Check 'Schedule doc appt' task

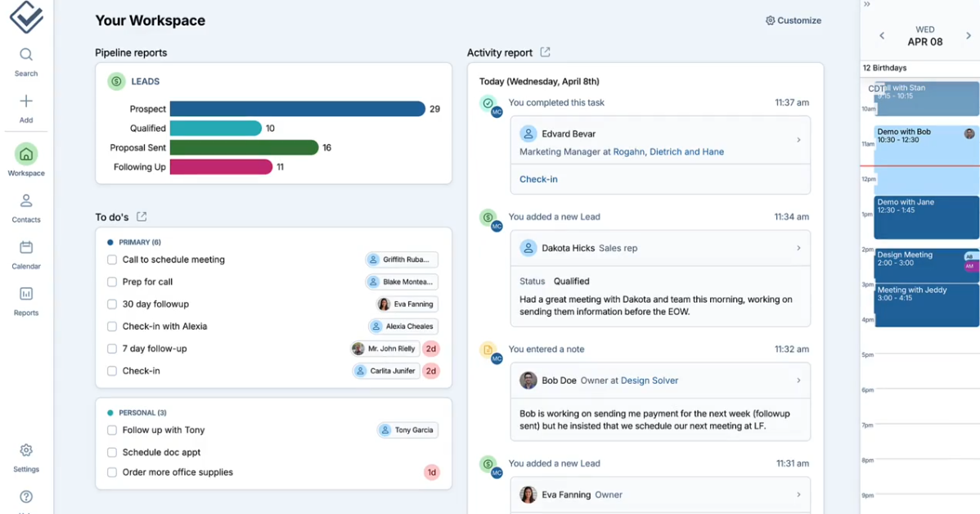(x=112, y=452)
